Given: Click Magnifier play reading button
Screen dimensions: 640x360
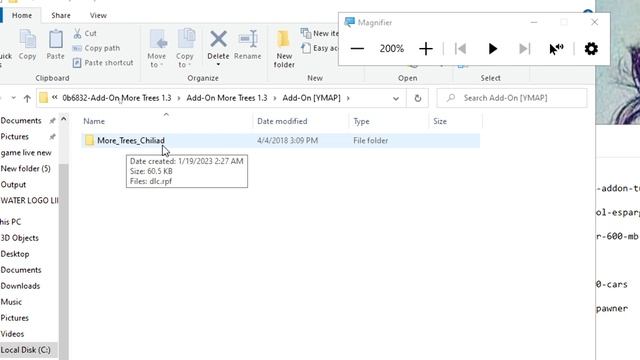Looking at the screenshot, I should [x=493, y=49].
